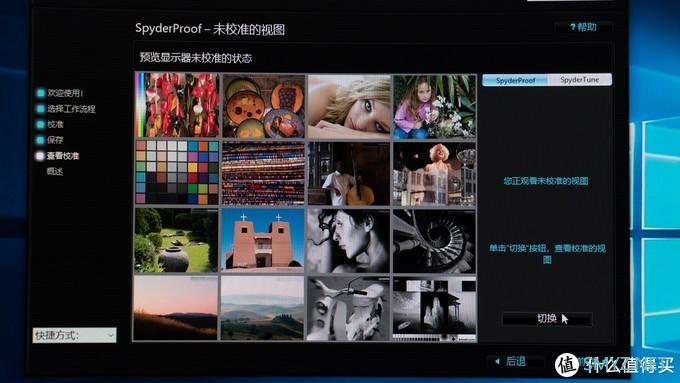Click the 预览显示器未校准的状态 subtitle text
Viewport: 680px width, 383px height.
click(x=196, y=58)
